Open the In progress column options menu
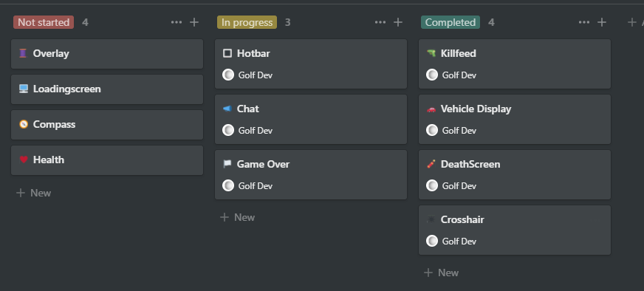Image resolution: width=644 pixels, height=291 pixels. pos(380,22)
